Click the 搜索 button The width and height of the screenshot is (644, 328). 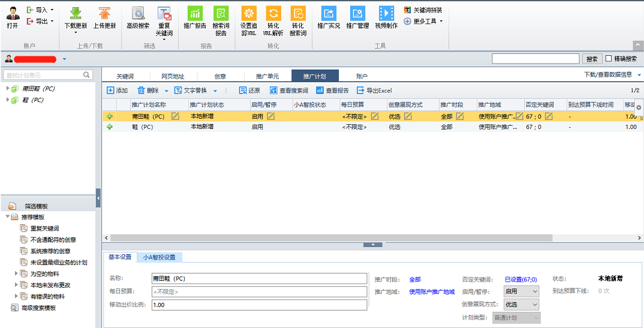coord(592,59)
